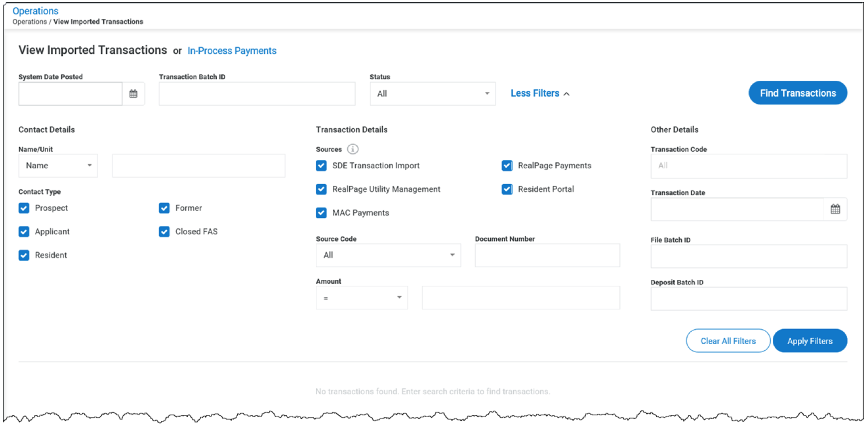Collapse filters with Less Filters

click(x=540, y=93)
